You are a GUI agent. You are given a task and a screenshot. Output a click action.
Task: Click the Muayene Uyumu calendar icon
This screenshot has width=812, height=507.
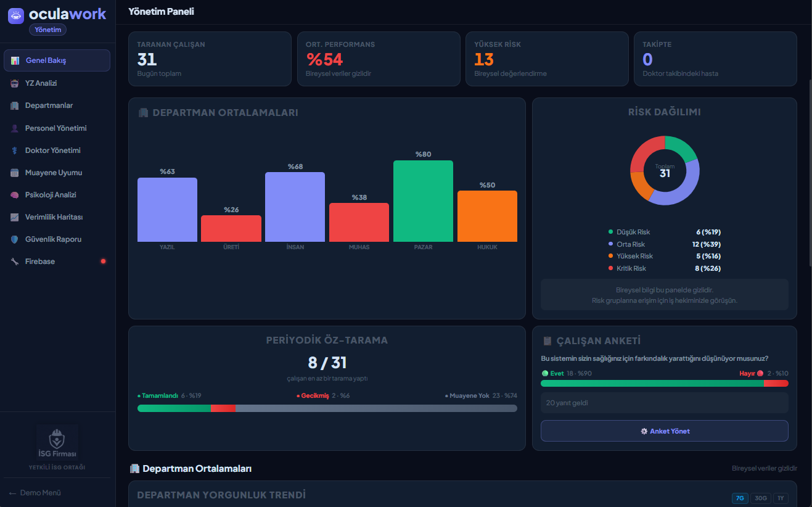[15, 173]
